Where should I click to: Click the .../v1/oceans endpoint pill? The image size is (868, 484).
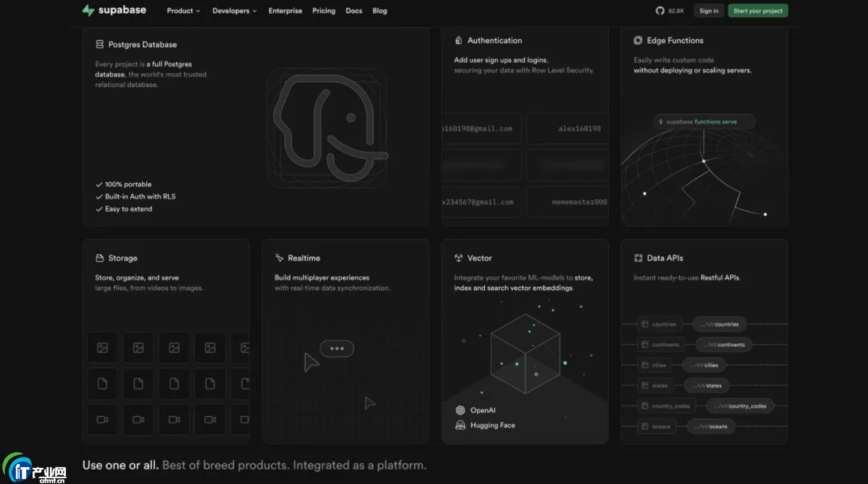pyautogui.click(x=711, y=426)
